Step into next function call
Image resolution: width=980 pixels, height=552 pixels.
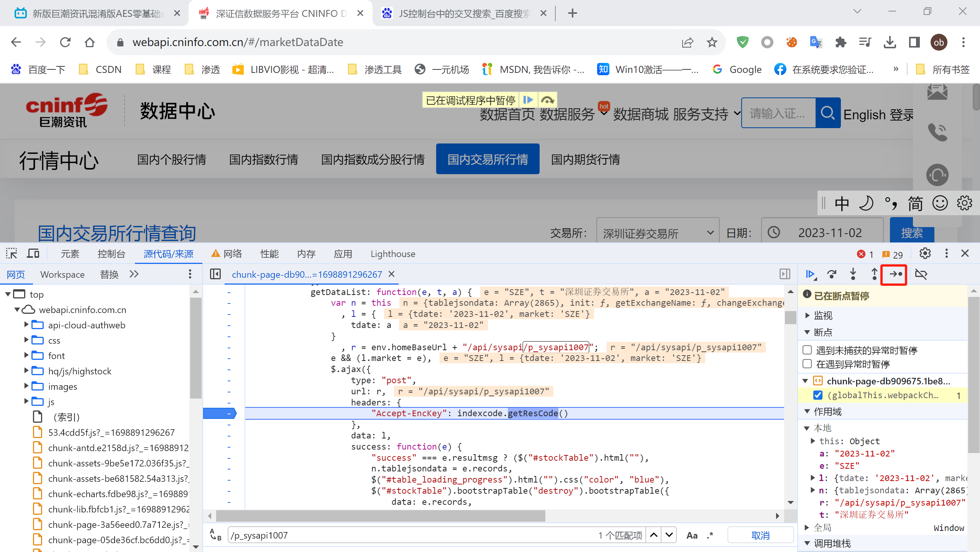(x=853, y=274)
